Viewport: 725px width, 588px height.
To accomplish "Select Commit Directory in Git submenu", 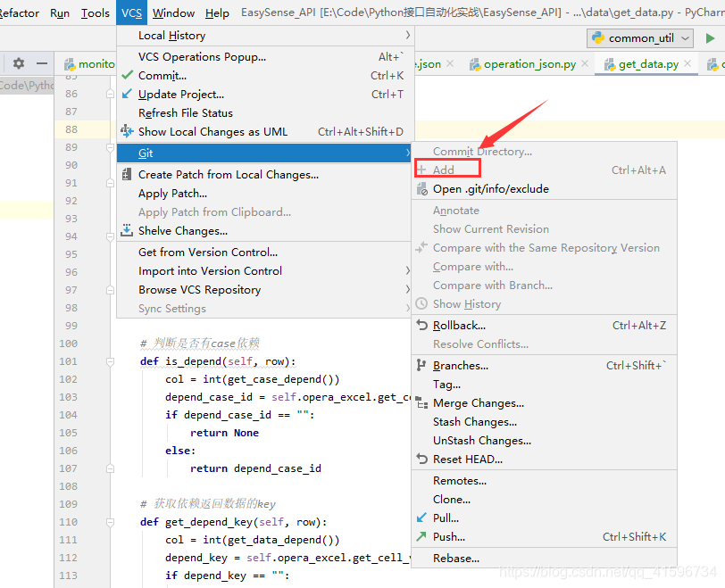I will tap(545, 151).
